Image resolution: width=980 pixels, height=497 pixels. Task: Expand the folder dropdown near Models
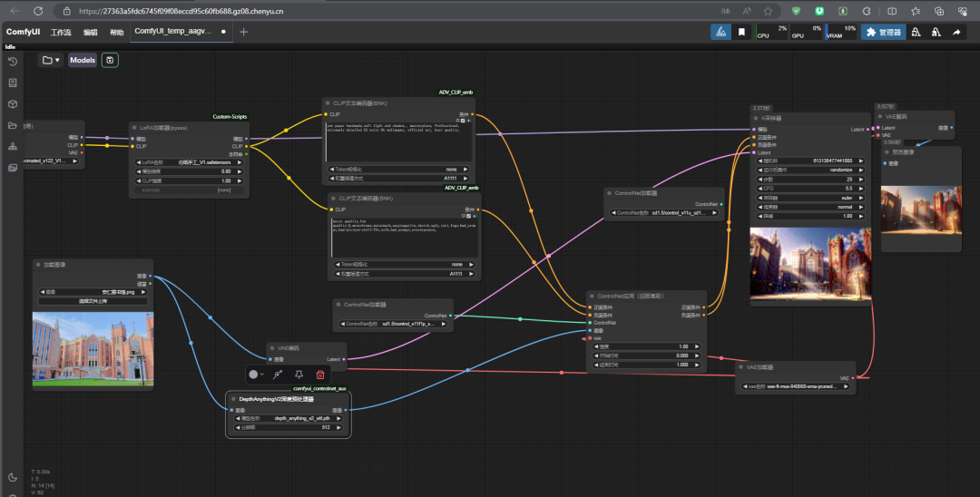pyautogui.click(x=51, y=61)
